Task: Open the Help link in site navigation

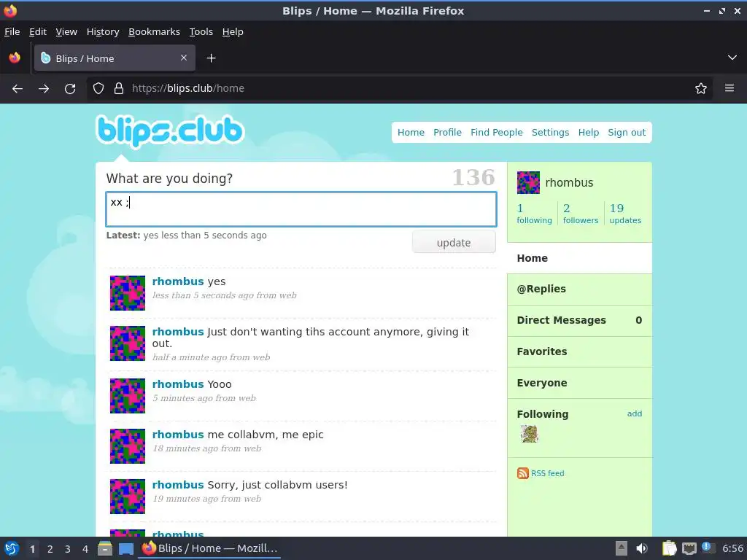Action: pos(589,133)
